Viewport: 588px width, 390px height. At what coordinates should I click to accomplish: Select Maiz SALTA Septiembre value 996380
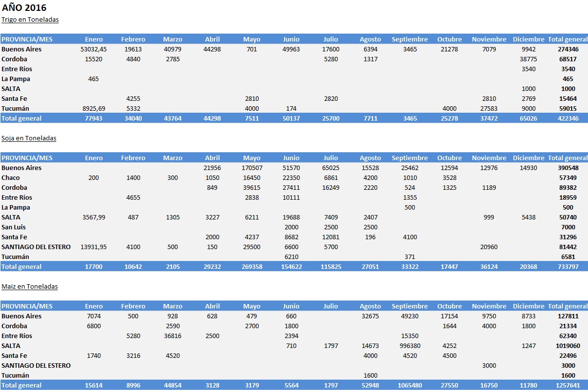(410, 346)
